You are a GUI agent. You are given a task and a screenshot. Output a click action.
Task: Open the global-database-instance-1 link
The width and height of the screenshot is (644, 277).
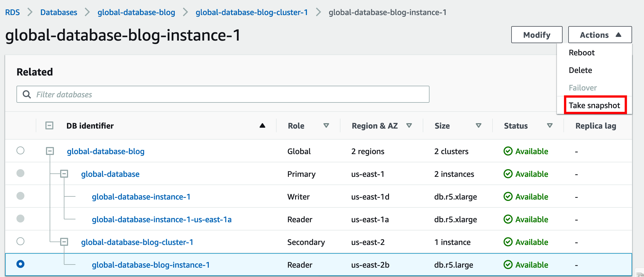[141, 197]
